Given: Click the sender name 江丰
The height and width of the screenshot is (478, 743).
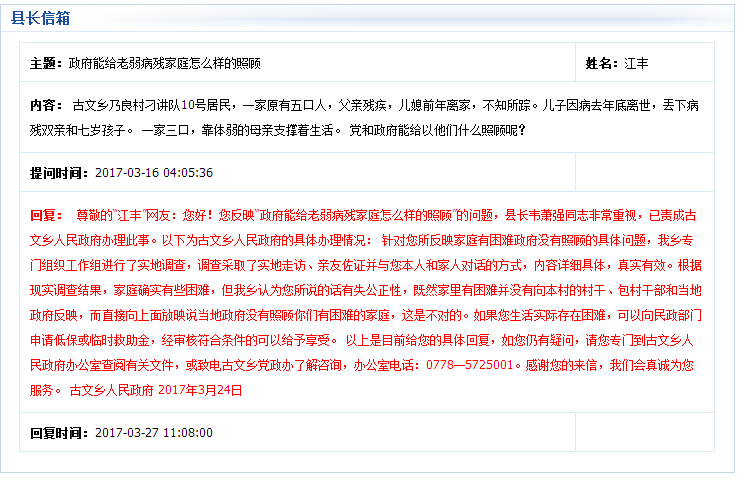Looking at the screenshot, I should [636, 63].
